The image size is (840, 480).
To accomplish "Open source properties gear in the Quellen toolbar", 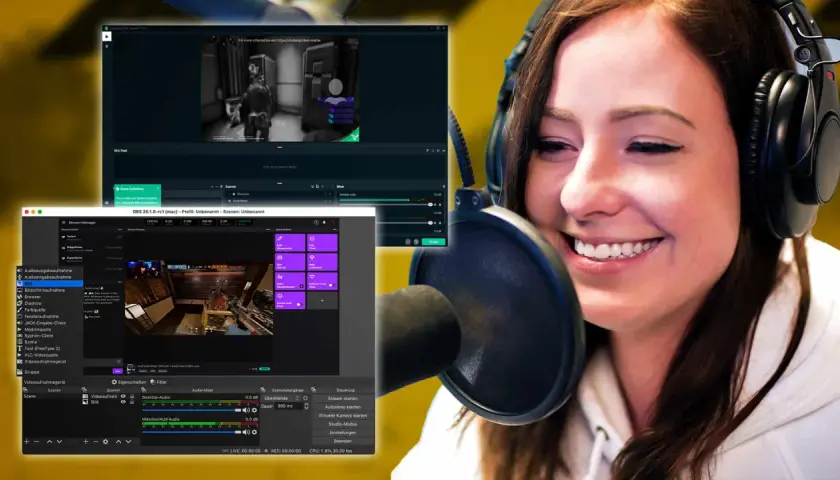I will pos(106,441).
